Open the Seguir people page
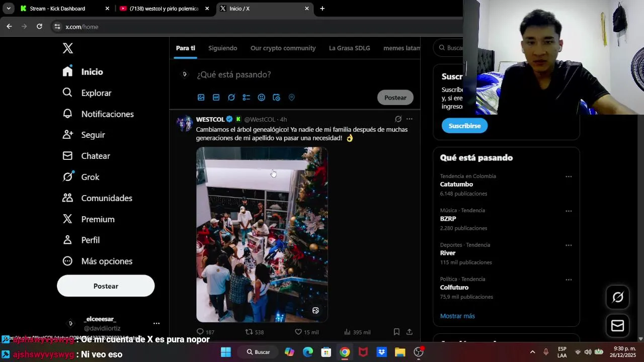Viewport: 644px width, 362px height. [x=84, y=135]
